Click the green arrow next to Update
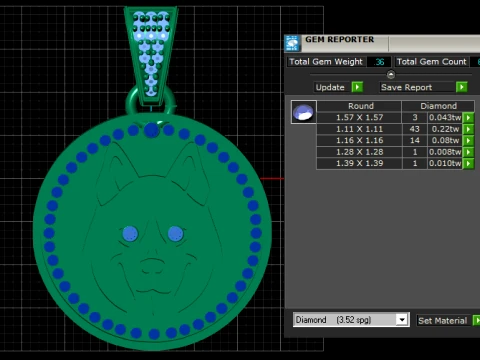This screenshot has height=360, width=480. pyautogui.click(x=357, y=87)
